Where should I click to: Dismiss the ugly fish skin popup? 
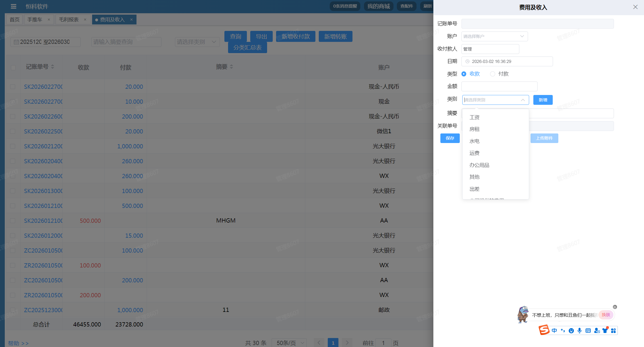coord(615,307)
